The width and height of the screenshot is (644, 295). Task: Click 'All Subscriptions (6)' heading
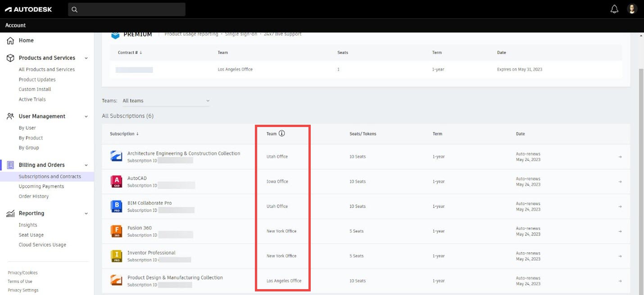pyautogui.click(x=128, y=116)
